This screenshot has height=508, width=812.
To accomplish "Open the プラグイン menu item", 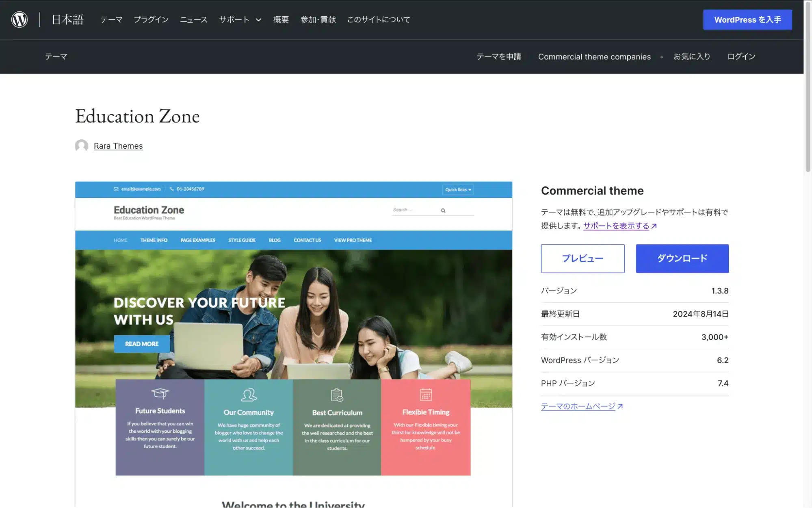I will (151, 20).
